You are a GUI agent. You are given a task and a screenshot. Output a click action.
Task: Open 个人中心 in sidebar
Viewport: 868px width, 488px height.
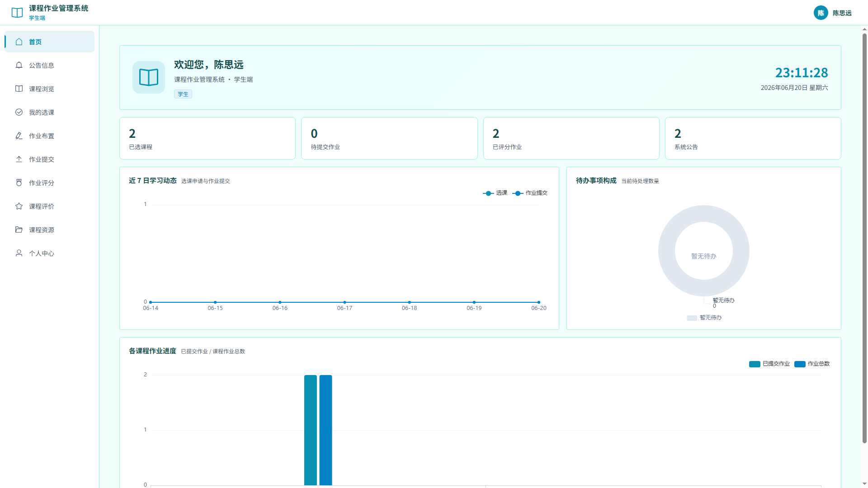49,253
